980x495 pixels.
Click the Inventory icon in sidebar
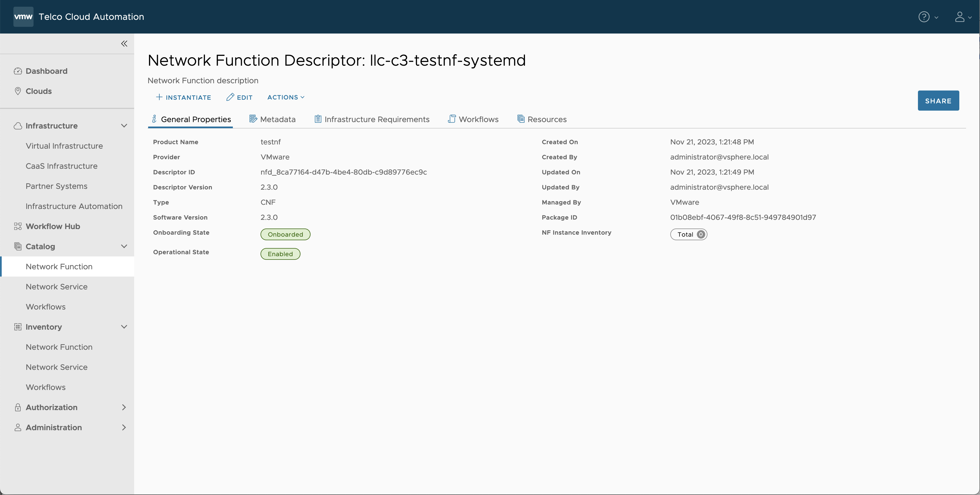17,327
